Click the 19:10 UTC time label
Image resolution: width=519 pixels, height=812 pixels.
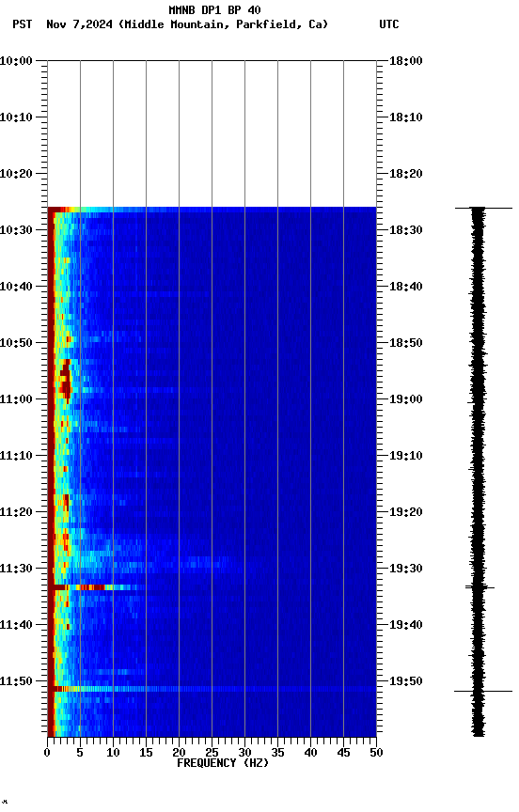[x=406, y=456]
